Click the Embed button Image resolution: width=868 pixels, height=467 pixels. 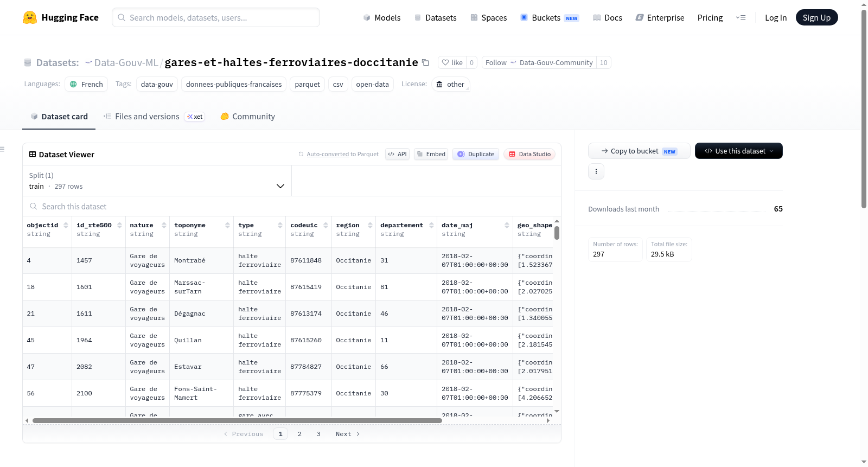[x=431, y=154]
